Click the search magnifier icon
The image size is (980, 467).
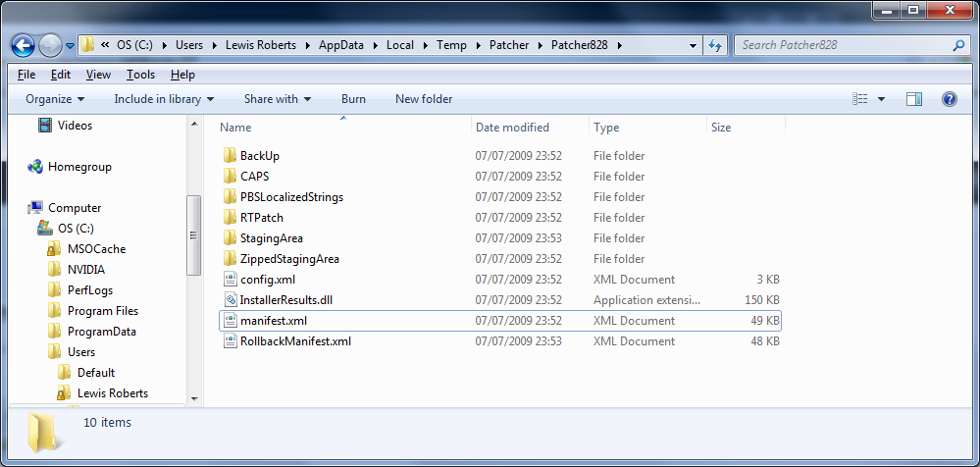958,45
